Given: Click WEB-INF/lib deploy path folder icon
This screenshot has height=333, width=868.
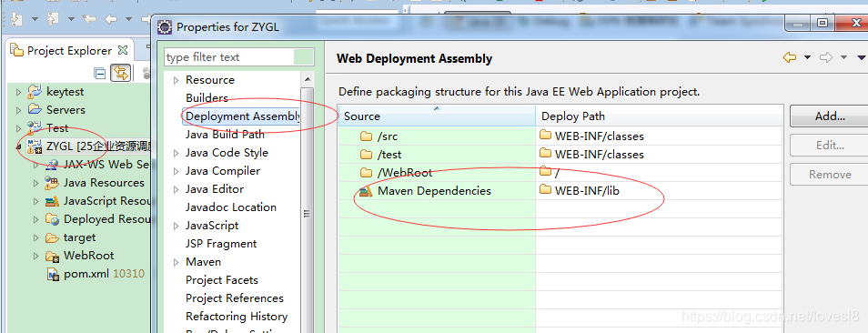Looking at the screenshot, I should pos(546,190).
